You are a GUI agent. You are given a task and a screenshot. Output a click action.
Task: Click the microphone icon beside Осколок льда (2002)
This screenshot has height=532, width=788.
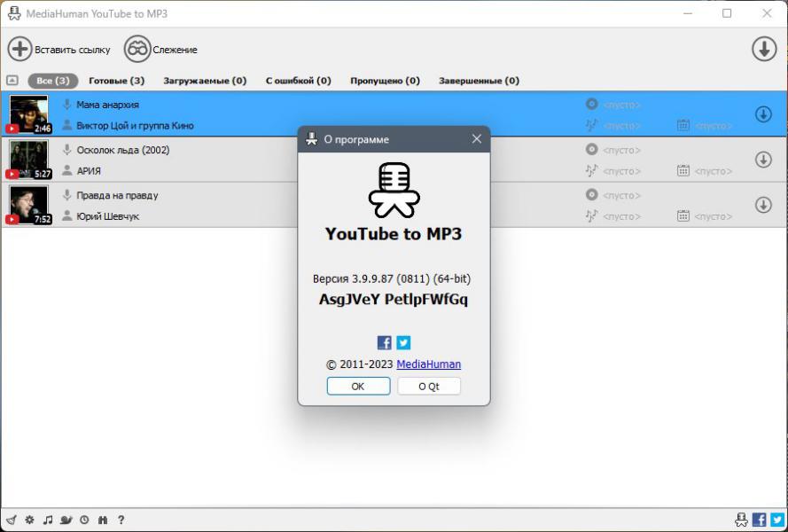coord(66,149)
